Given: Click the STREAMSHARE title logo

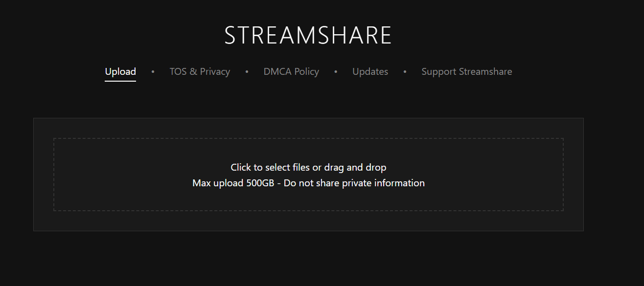Looking at the screenshot, I should 308,35.
